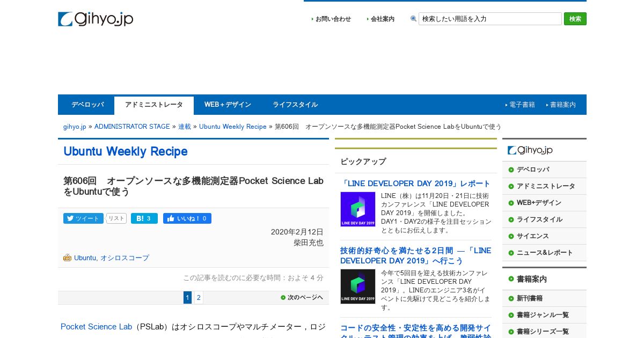Open sidebar 新刊書籍 item
644x338 pixels.
[544, 298]
